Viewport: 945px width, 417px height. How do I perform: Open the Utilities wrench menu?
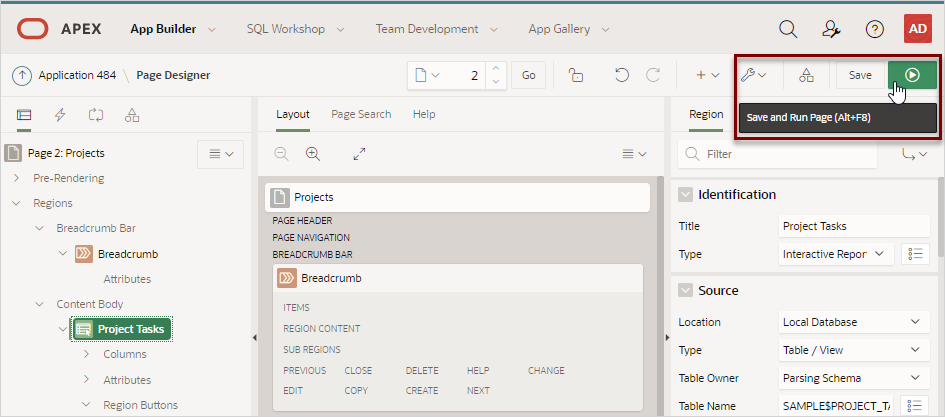753,75
